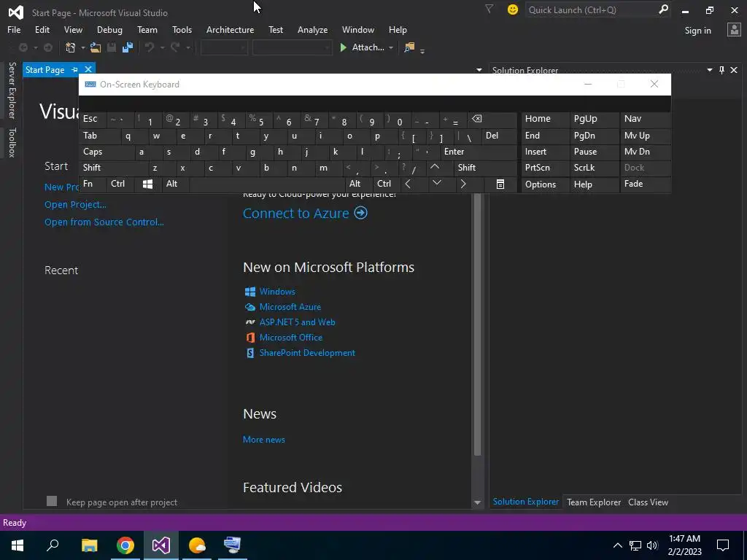
Task: Click the up arrow key on On-Screen Keyboard
Action: [x=435, y=167]
